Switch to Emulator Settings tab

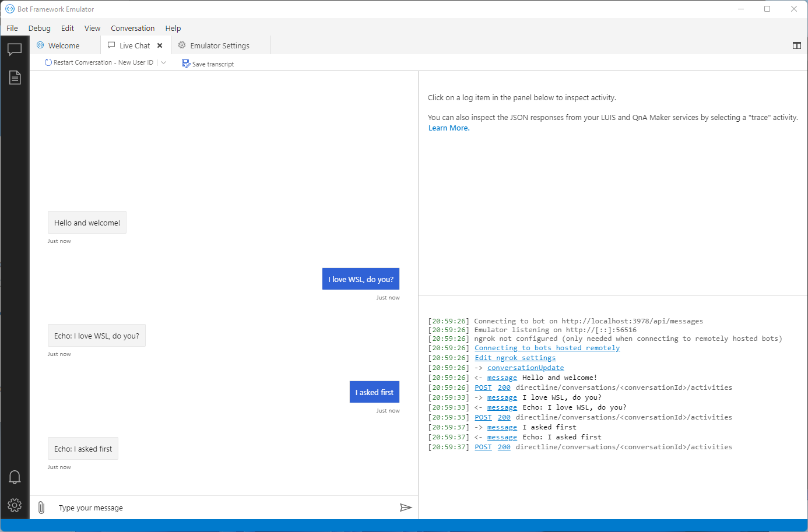[220, 45]
